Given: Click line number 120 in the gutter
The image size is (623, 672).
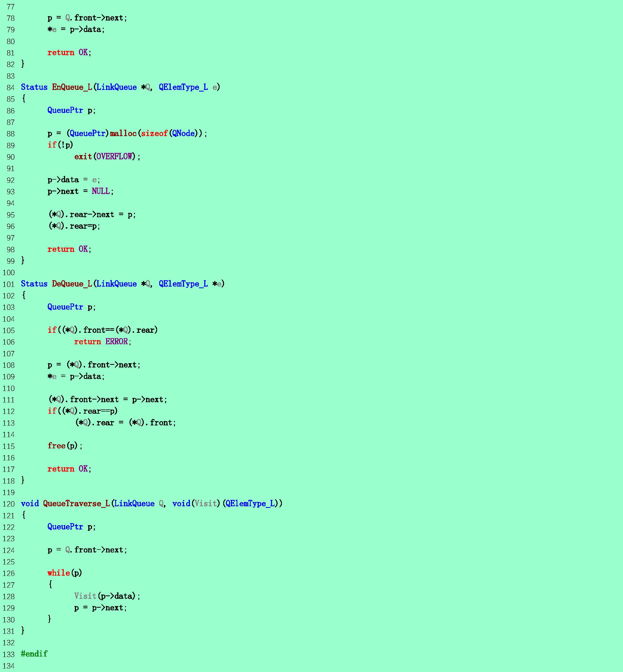Looking at the screenshot, I should coord(9,504).
